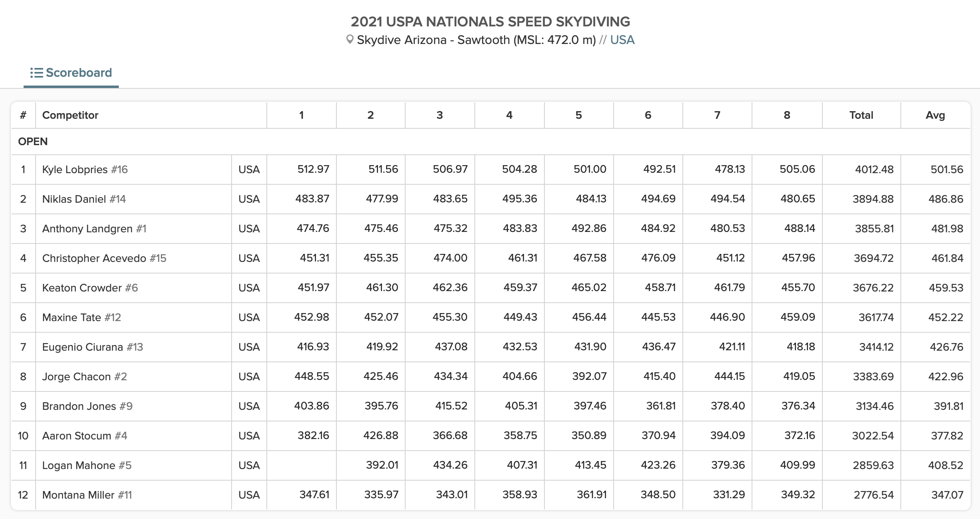Follow the USA country link
Viewport: 980px width, 519px height.
point(622,40)
